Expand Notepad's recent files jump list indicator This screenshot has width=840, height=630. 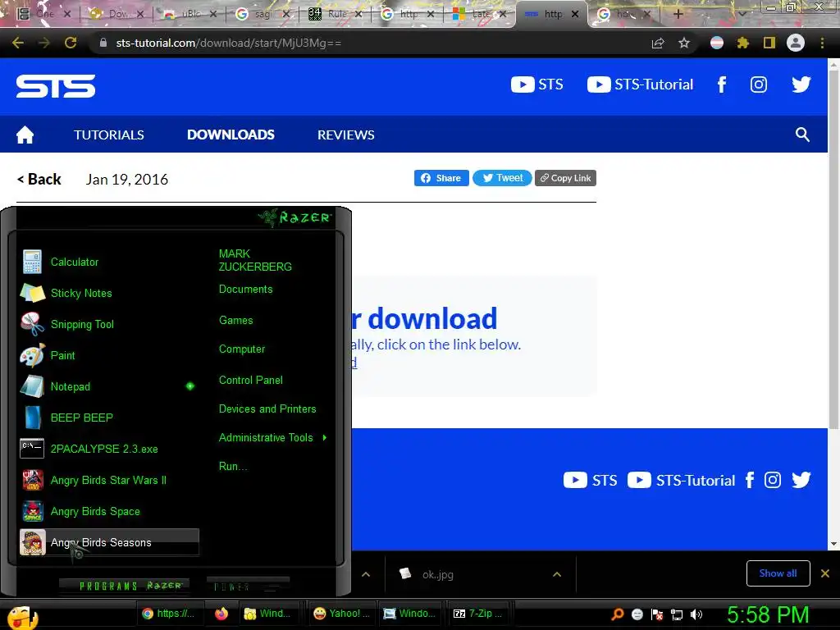190,386
